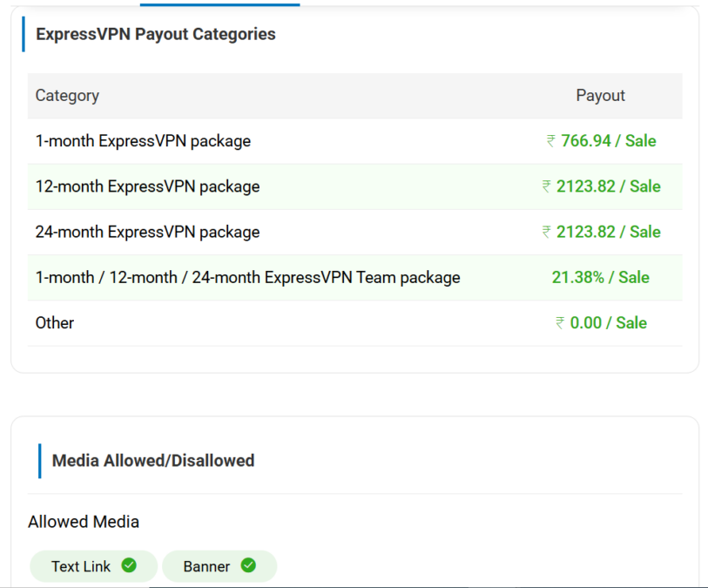708x588 pixels.
Task: Click the rupee symbol in the Other row
Action: tap(560, 323)
